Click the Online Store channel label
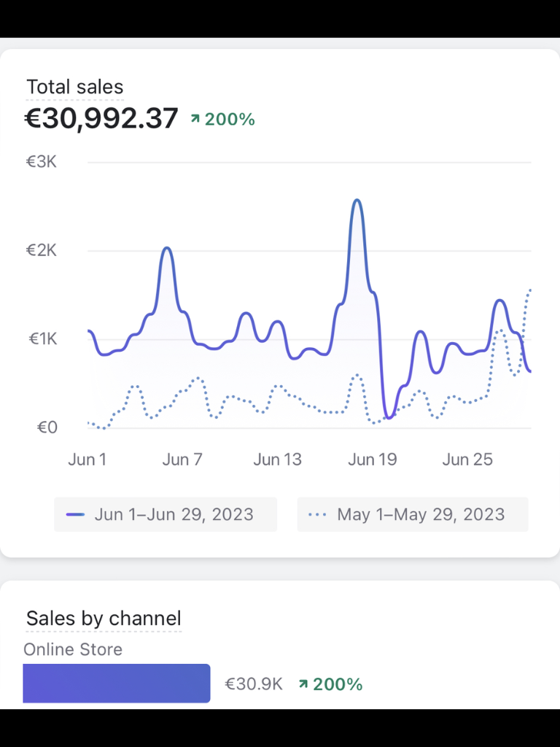560x747 pixels. click(73, 649)
